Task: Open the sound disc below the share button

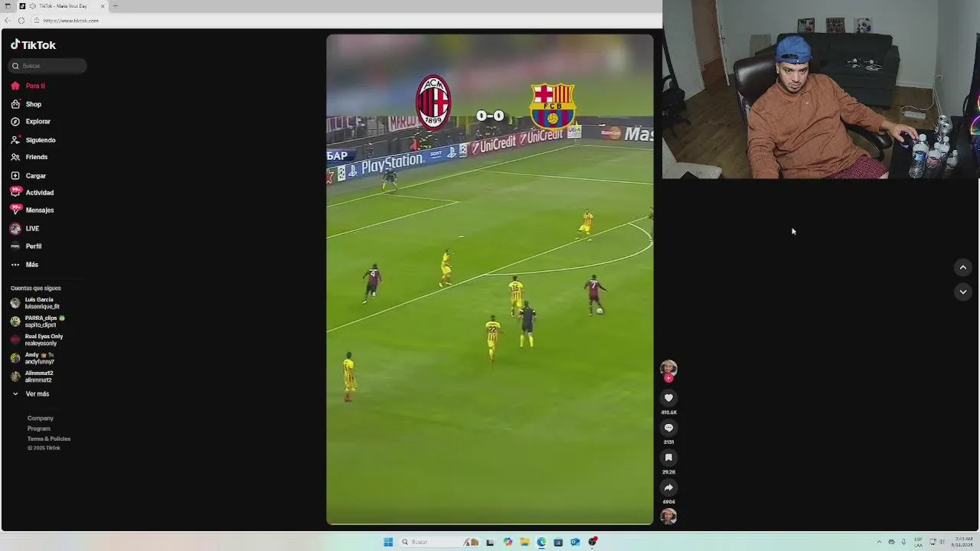Action: point(668,517)
